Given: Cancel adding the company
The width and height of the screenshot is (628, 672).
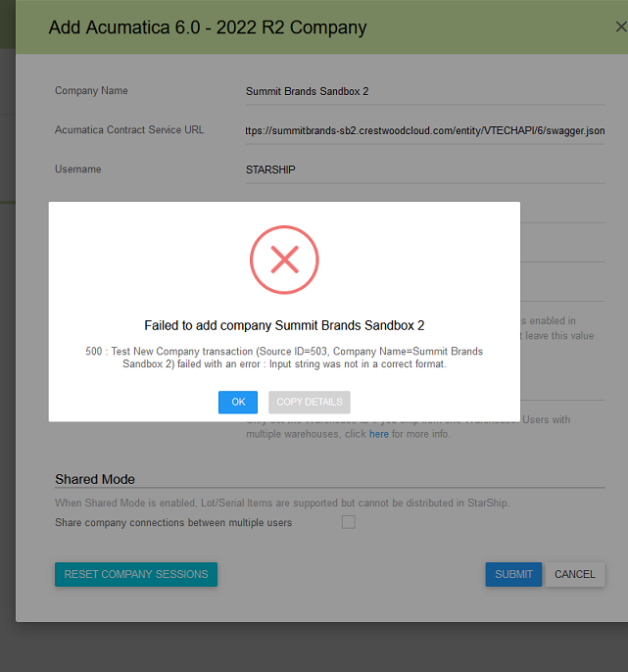Looking at the screenshot, I should [x=575, y=574].
